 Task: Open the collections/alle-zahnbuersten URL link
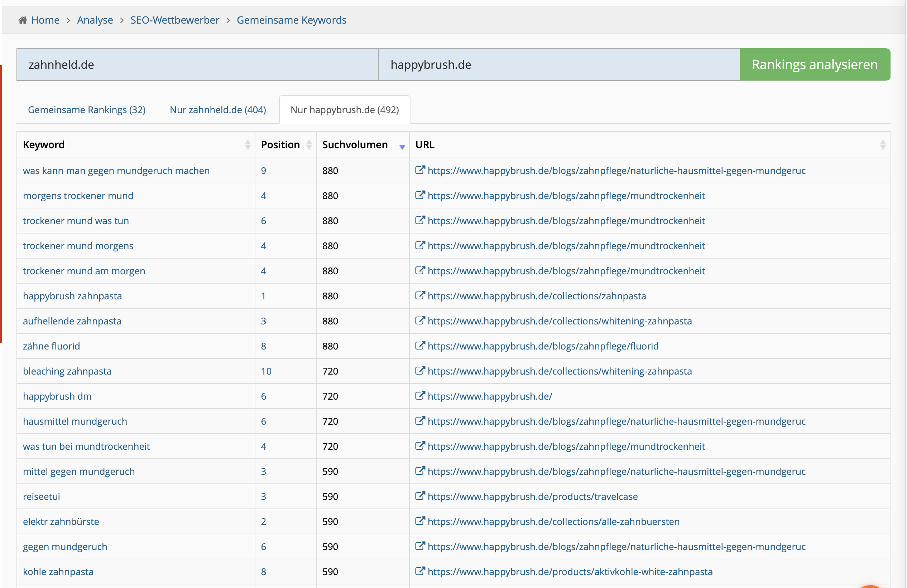(554, 522)
